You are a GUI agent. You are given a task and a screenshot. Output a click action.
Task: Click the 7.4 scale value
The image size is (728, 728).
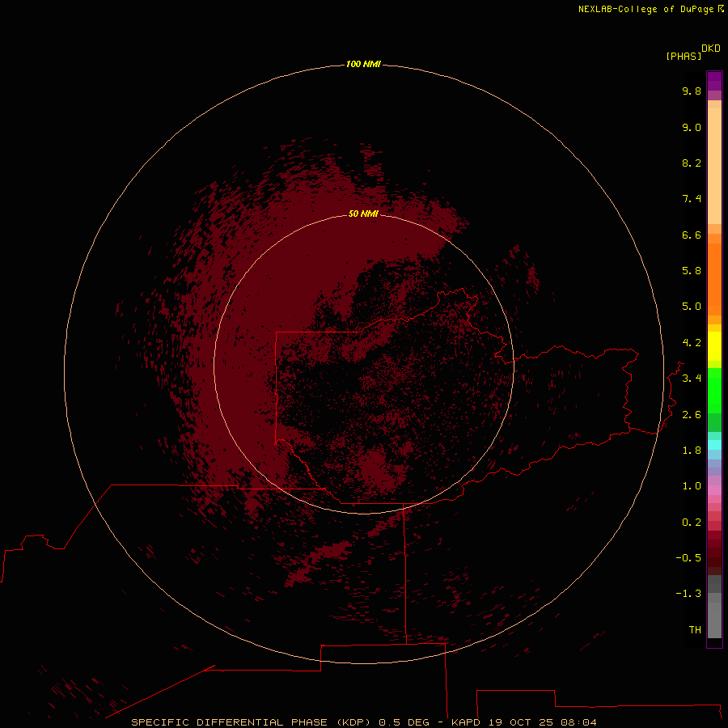pos(692,199)
